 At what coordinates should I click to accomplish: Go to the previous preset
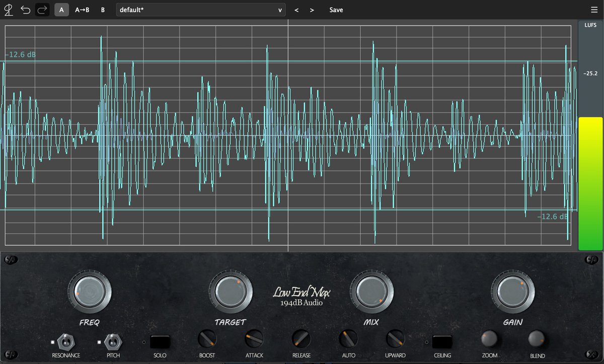coord(296,10)
